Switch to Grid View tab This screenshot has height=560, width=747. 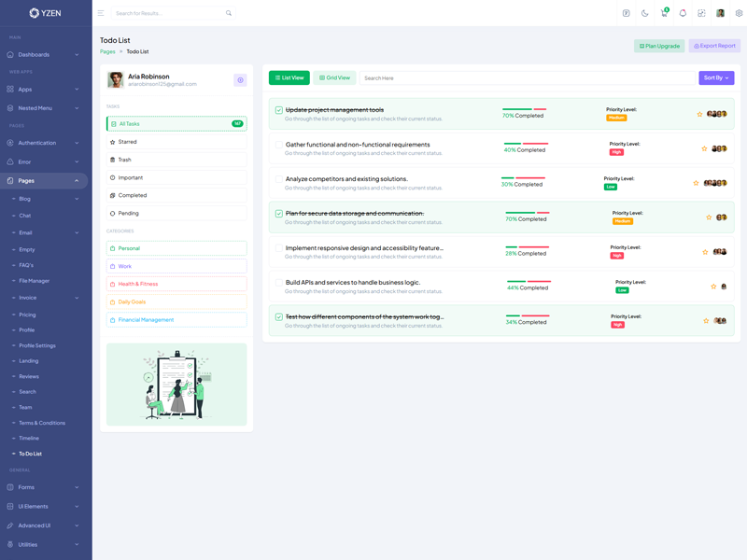pos(334,78)
